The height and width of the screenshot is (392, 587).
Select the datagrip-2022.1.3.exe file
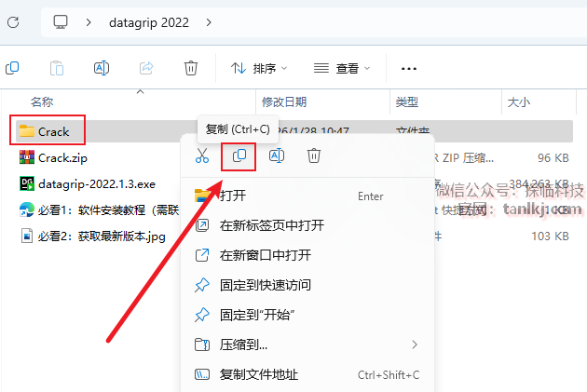[x=97, y=184]
